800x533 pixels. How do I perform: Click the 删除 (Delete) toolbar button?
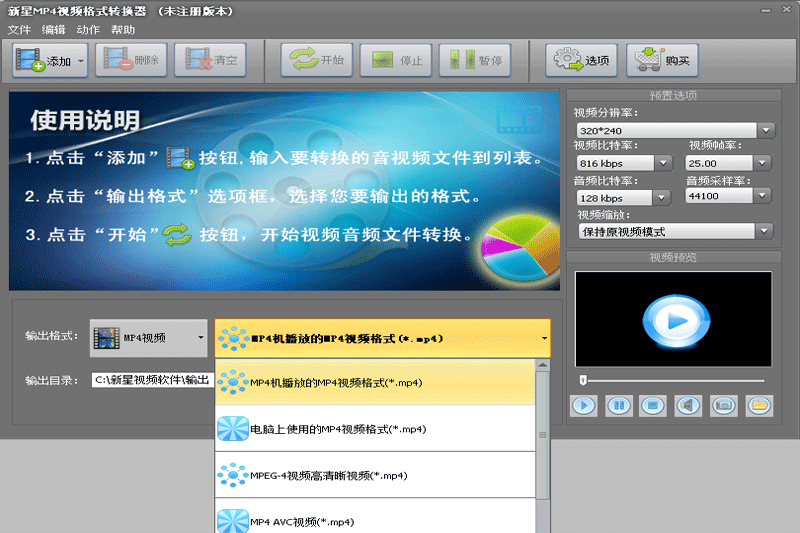[x=131, y=60]
